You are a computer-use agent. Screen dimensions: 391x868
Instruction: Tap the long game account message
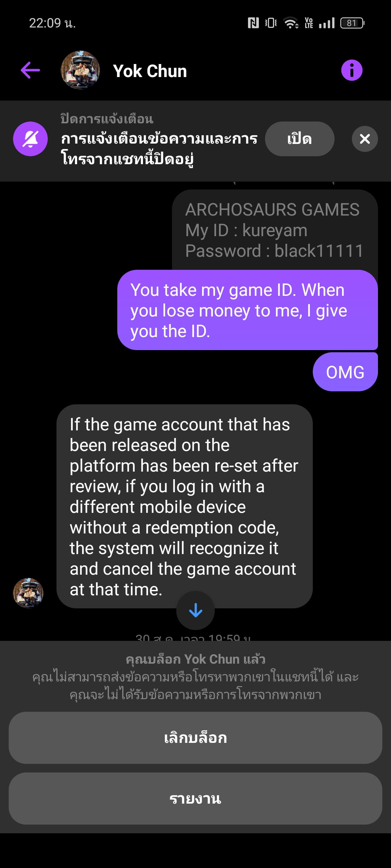[185, 506]
